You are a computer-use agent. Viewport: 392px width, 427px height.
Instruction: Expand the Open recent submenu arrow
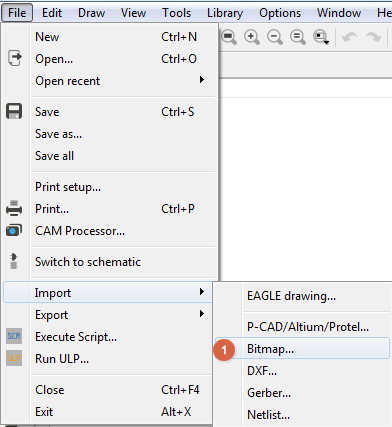201,80
